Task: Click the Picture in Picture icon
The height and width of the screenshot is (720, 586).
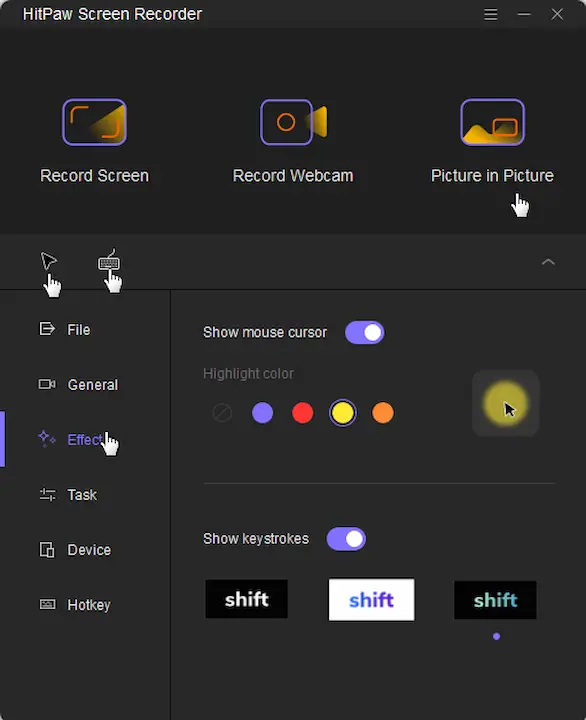Action: click(x=492, y=122)
